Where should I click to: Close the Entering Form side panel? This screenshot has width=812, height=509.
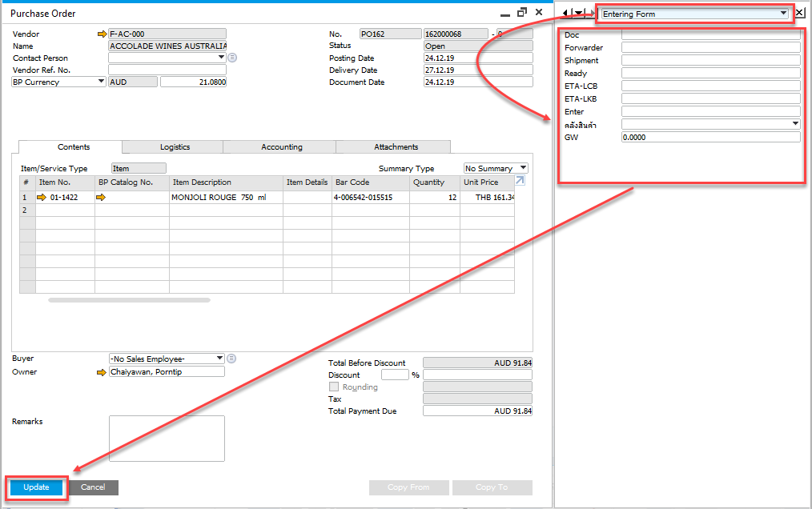tap(800, 14)
